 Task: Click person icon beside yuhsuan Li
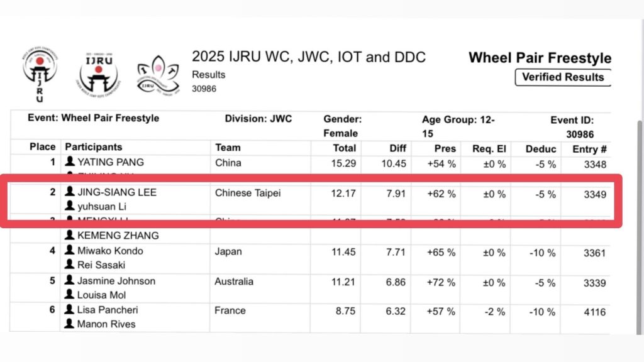click(70, 206)
